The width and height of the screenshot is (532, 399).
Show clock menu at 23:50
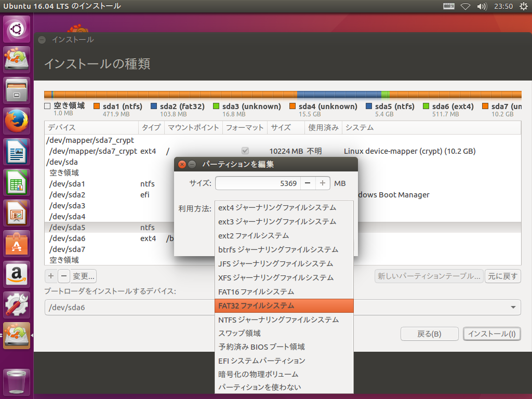click(x=503, y=6)
